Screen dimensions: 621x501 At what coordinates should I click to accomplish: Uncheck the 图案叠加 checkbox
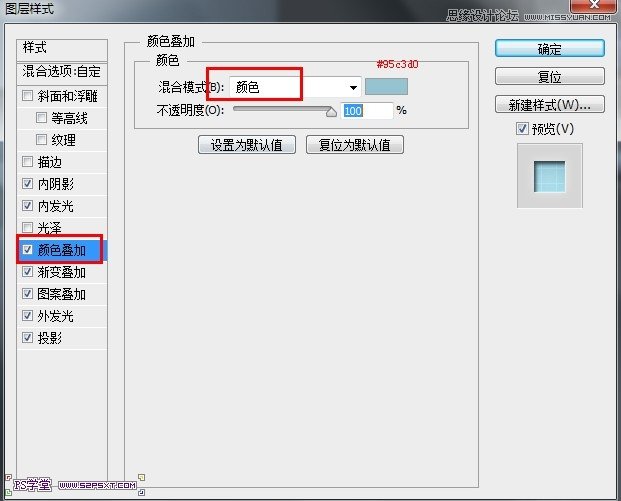click(x=27, y=293)
